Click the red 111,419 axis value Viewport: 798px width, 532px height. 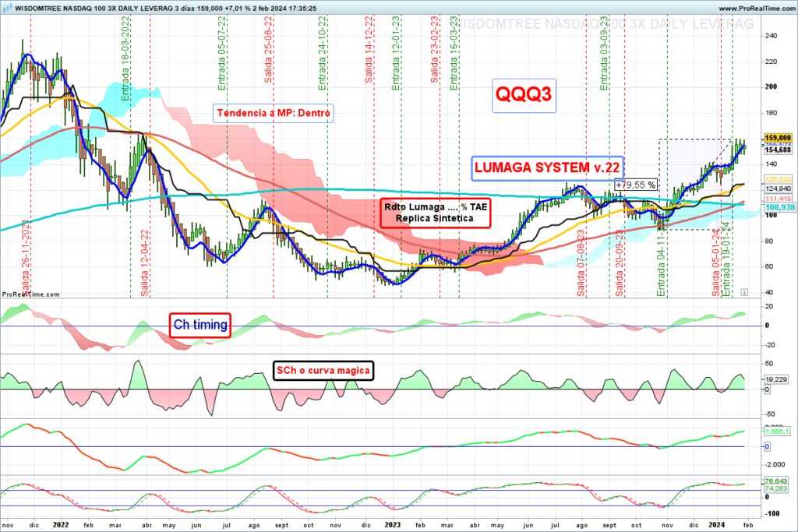779,199
